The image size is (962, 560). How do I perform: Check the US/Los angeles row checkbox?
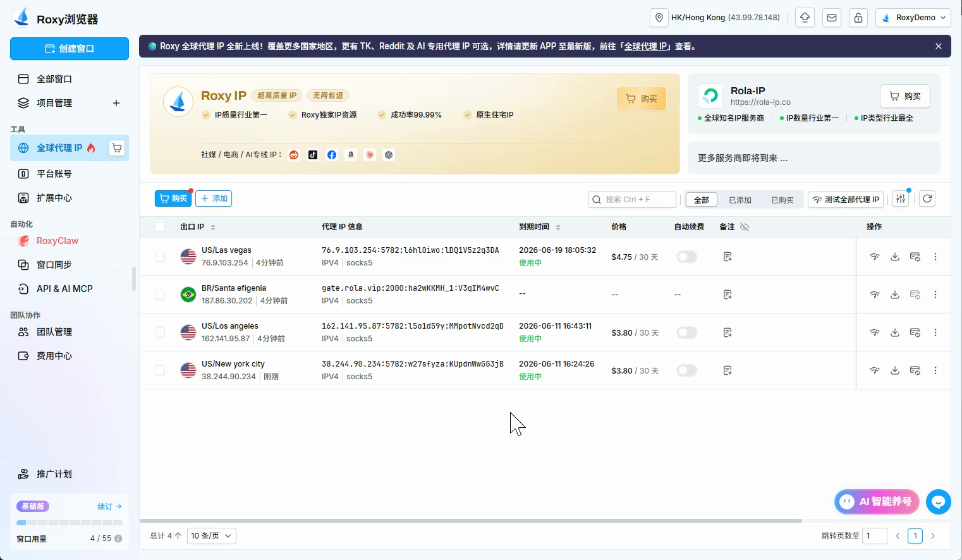tap(160, 332)
